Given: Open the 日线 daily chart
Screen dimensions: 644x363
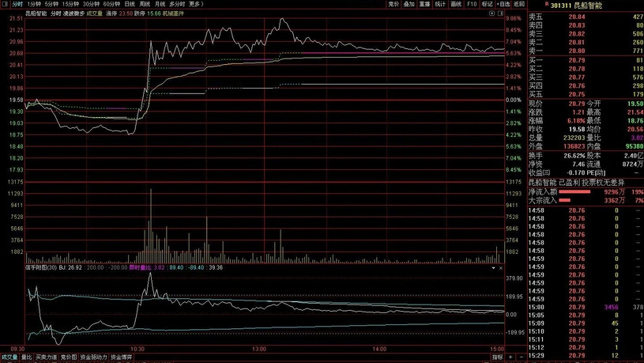Looking at the screenshot, I should click(x=130, y=4).
